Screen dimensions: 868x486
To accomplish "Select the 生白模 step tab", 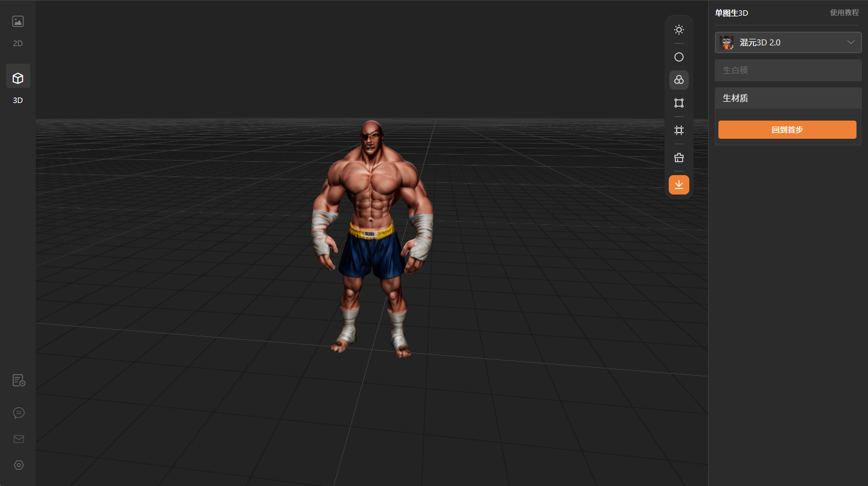I will [x=788, y=70].
